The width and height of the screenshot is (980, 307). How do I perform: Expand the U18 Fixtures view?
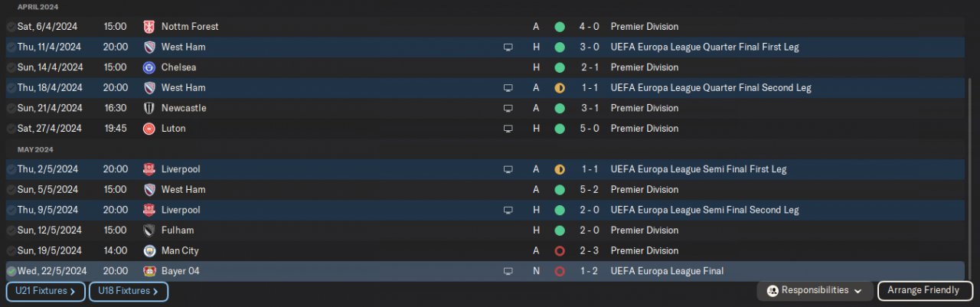pos(128,291)
